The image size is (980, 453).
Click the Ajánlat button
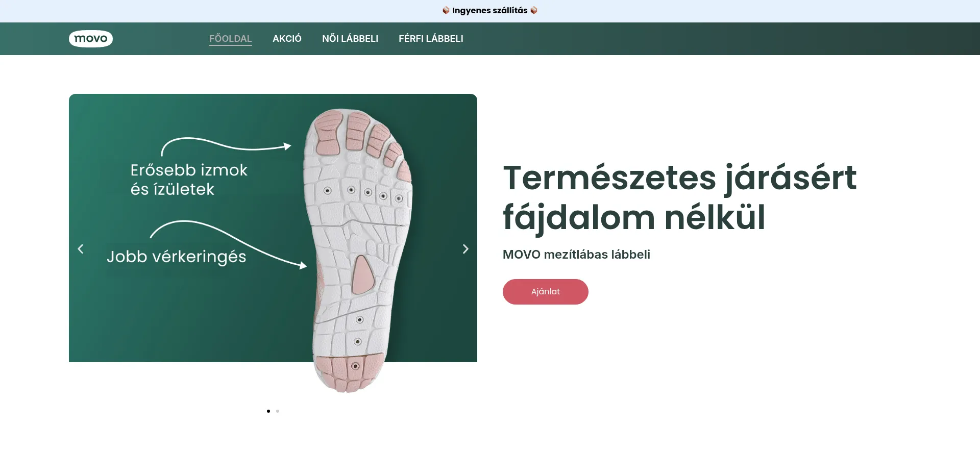tap(546, 292)
